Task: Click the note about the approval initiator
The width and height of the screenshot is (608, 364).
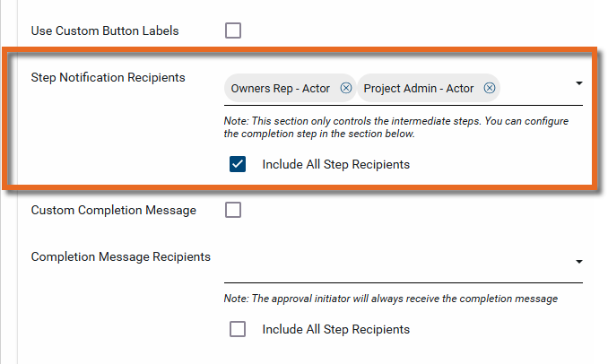Action: click(x=391, y=299)
